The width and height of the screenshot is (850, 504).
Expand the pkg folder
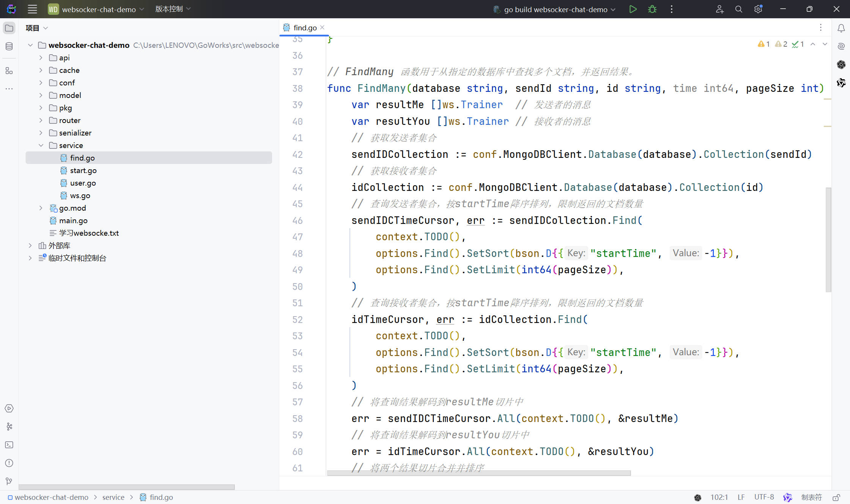pyautogui.click(x=41, y=108)
